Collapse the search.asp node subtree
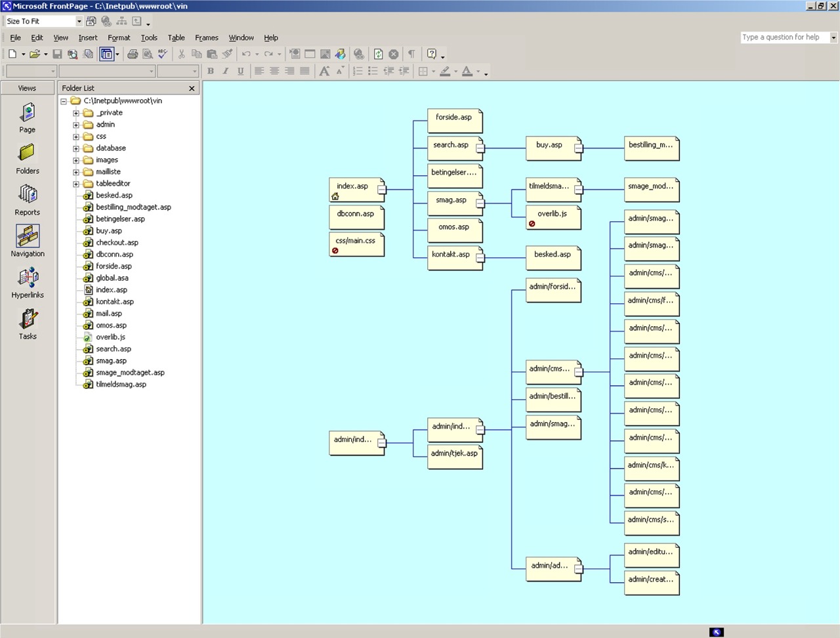Image resolution: width=840 pixels, height=638 pixels. tap(480, 149)
